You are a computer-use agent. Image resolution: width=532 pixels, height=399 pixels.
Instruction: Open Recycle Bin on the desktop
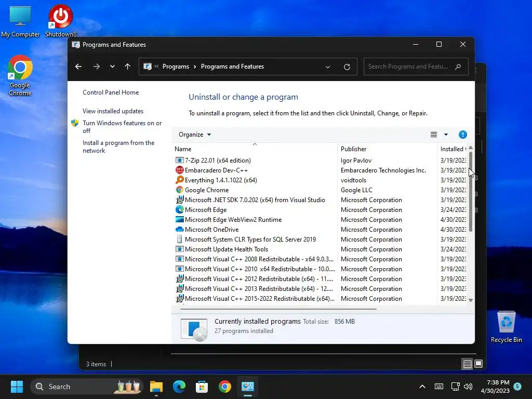[506, 327]
